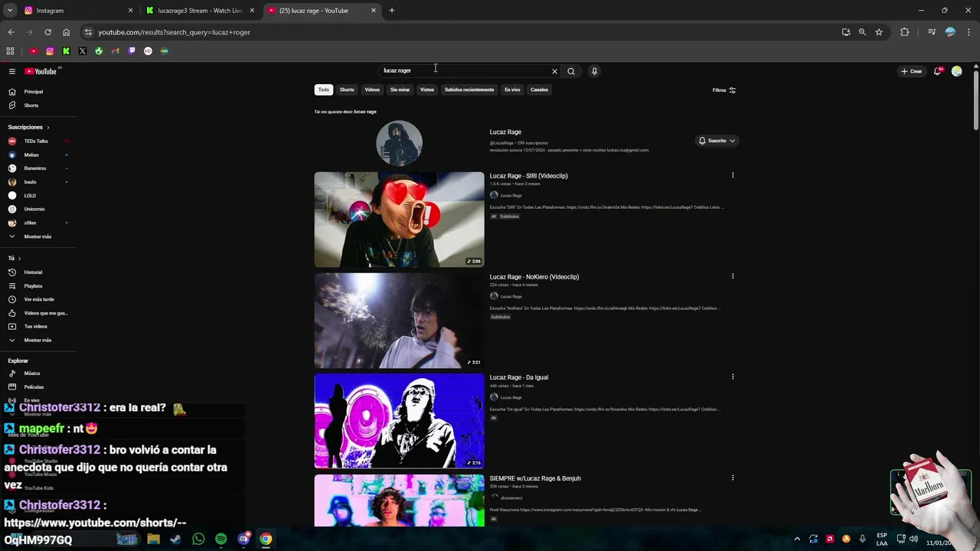
Task: Expand Mostrar más under Tú
Action: click(x=38, y=341)
